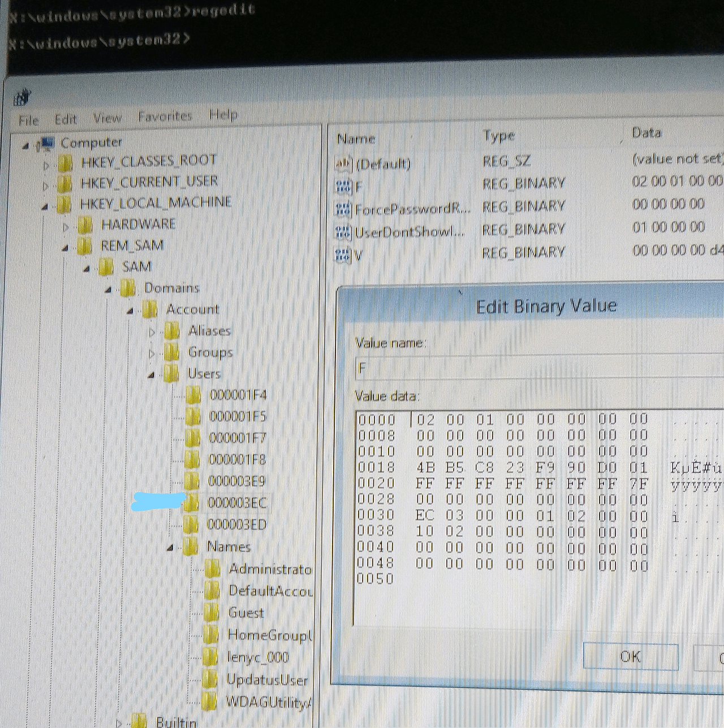Collapse the REM_SAM key
This screenshot has height=728, width=724.
pos(65,248)
